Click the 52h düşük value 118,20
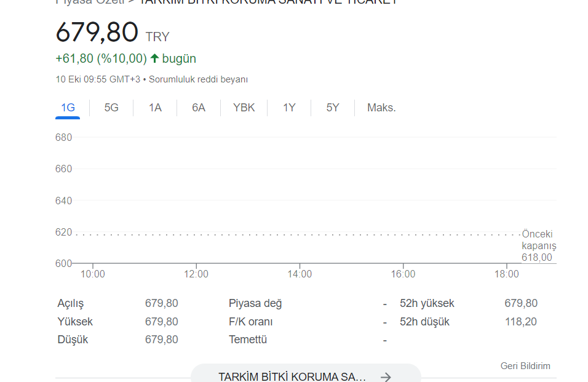This screenshot has height=382, width=588. coord(521,322)
